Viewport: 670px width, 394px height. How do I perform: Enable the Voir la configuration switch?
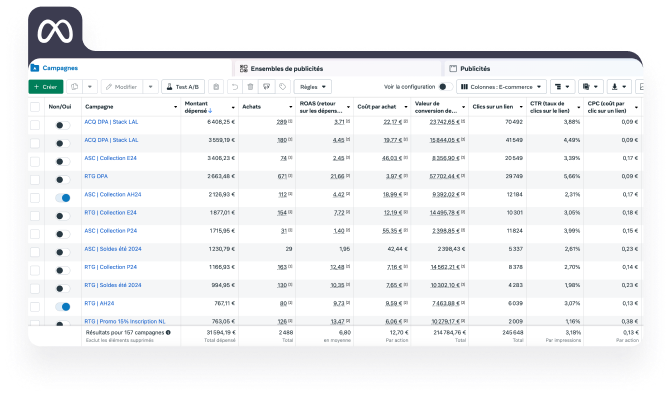[446, 87]
